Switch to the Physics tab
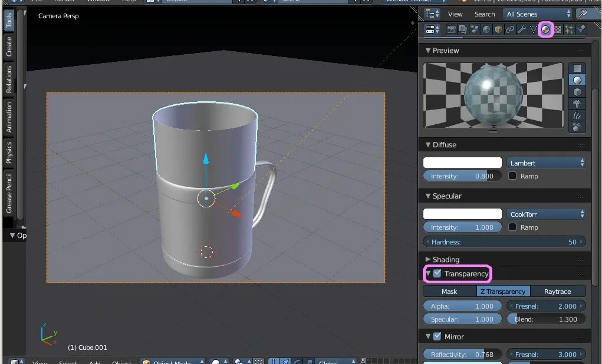The image size is (602, 364). [x=9, y=153]
